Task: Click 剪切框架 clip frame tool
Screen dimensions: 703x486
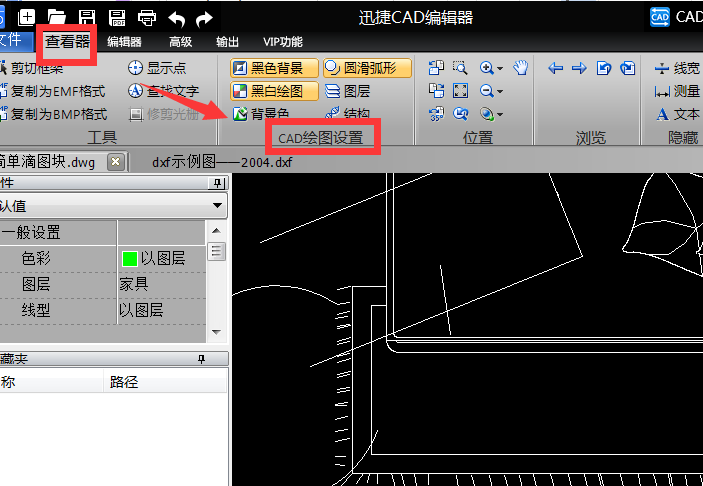Action: [31, 68]
